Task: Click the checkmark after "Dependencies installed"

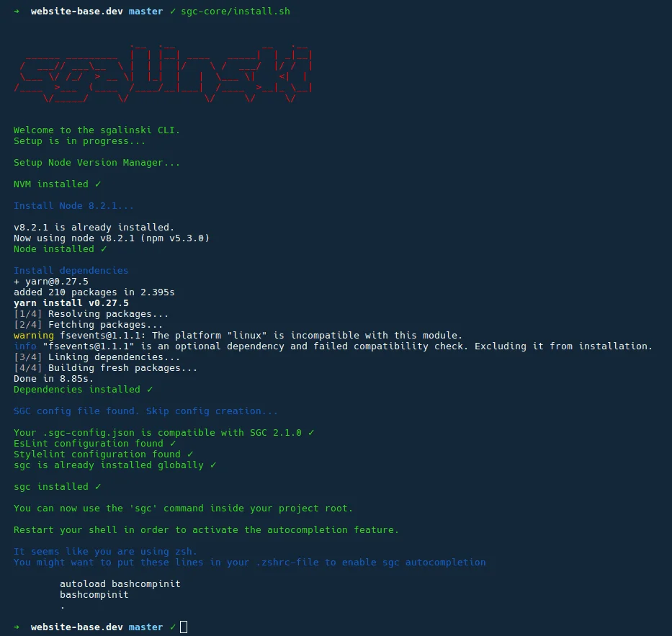Action: (x=150, y=390)
